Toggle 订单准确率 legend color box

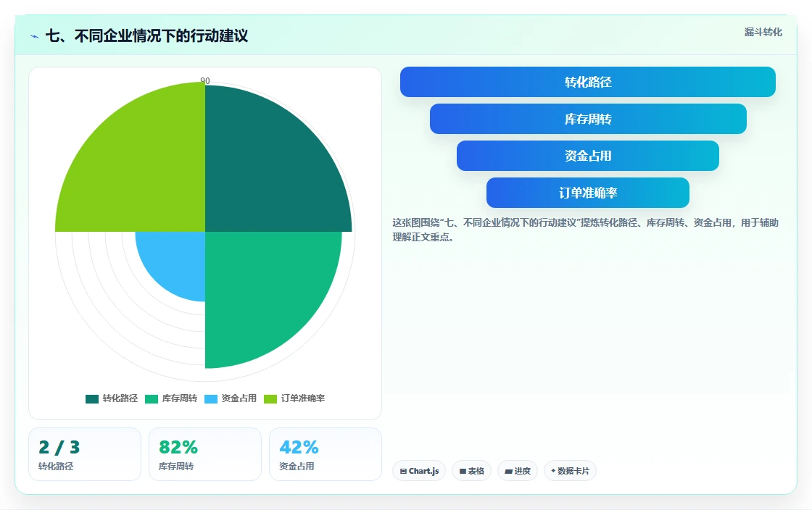[x=270, y=398]
